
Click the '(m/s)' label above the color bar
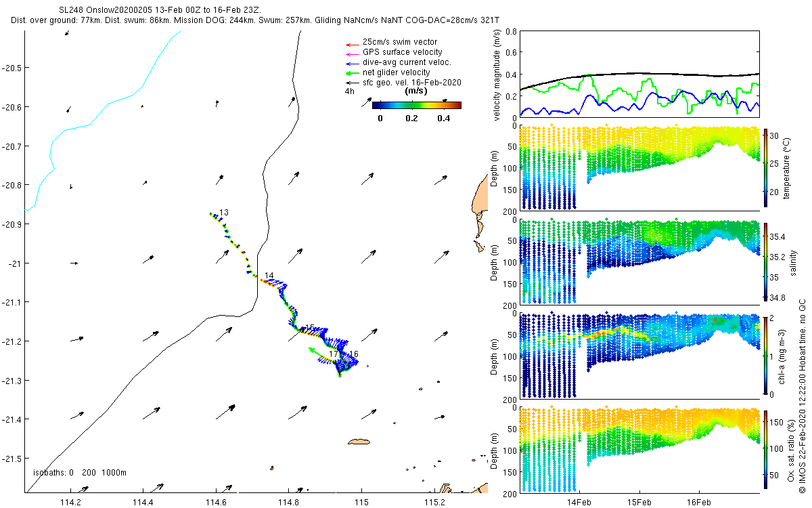416,91
